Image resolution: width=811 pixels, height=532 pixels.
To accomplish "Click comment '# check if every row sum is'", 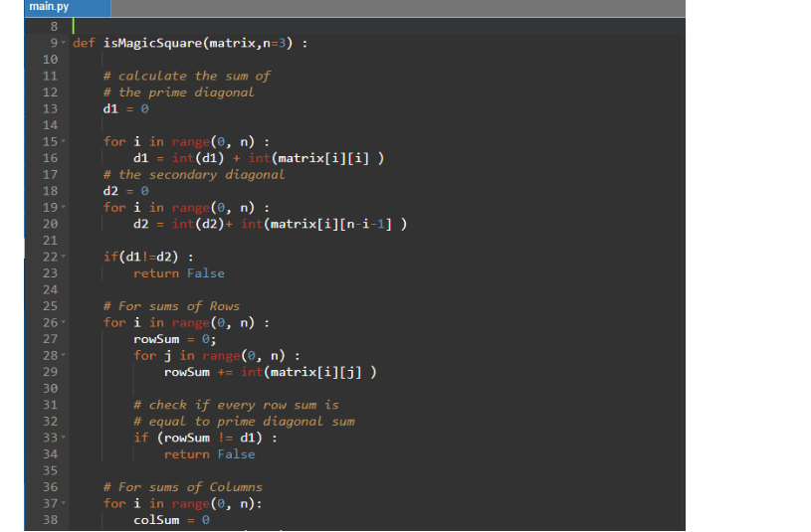I will 237,405.
